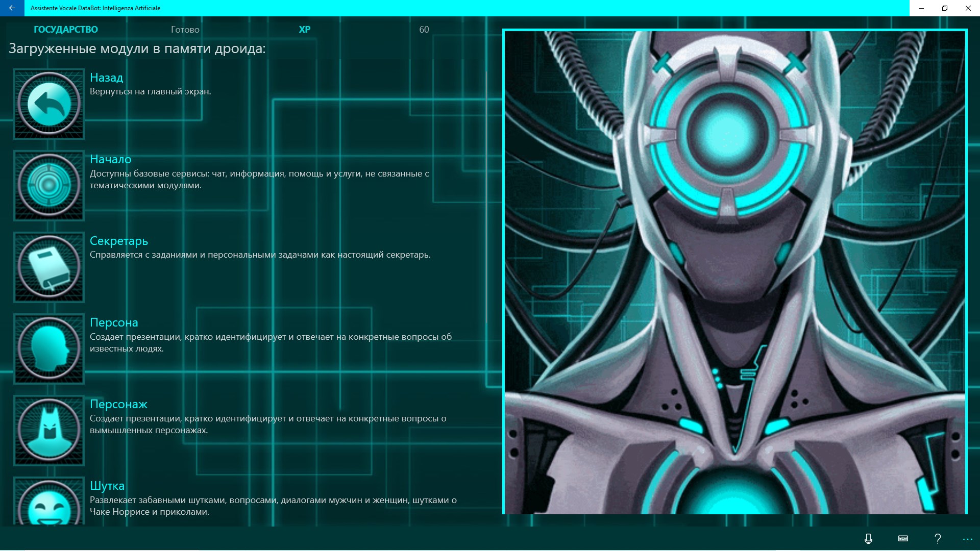Image resolution: width=980 pixels, height=551 pixels.
Task: Open the Шутка module smiley icon
Action: click(49, 502)
